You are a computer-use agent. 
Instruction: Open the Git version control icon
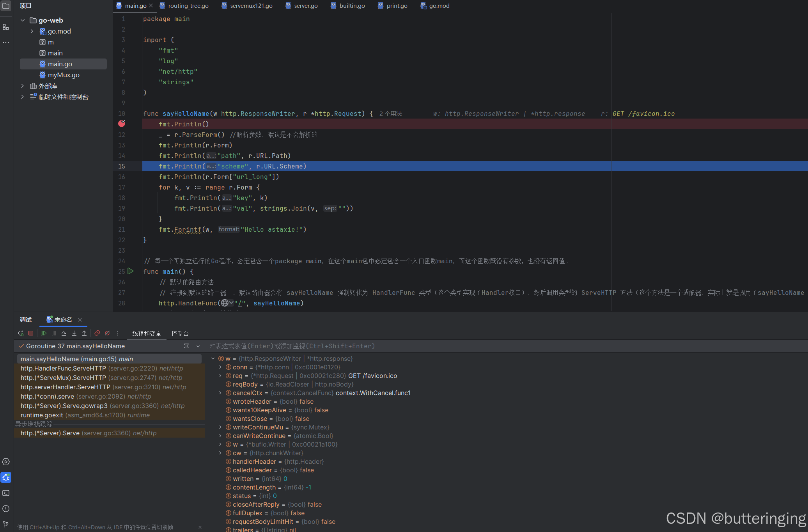[6, 524]
